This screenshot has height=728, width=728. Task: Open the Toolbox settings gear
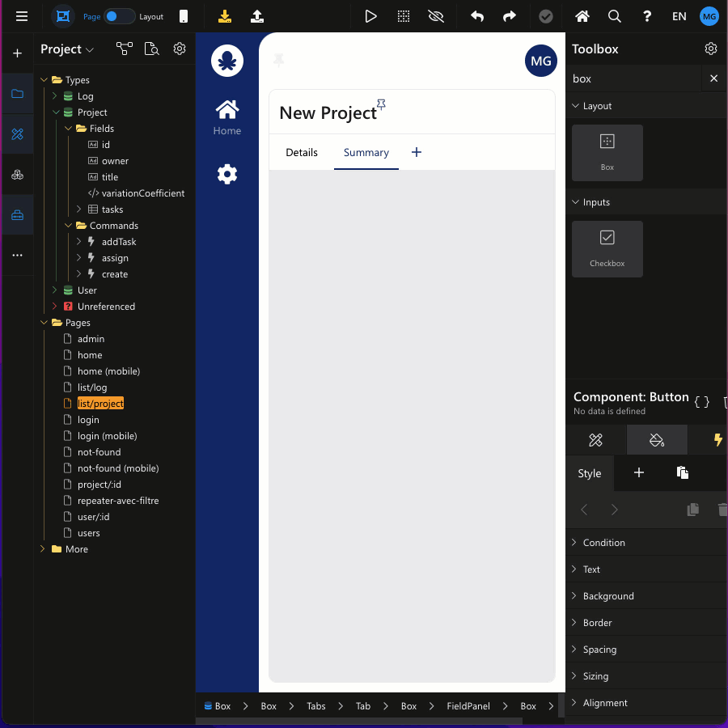tap(711, 49)
